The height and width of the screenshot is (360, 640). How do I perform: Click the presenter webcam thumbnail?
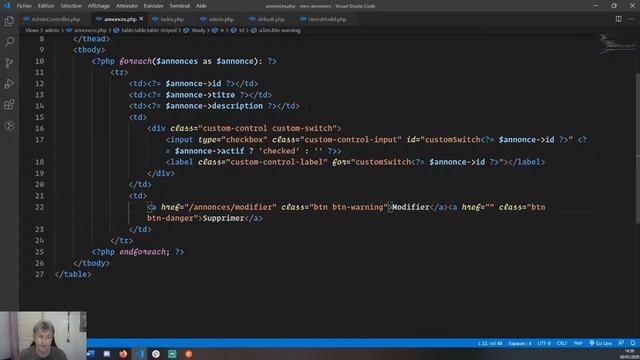click(x=43, y=336)
